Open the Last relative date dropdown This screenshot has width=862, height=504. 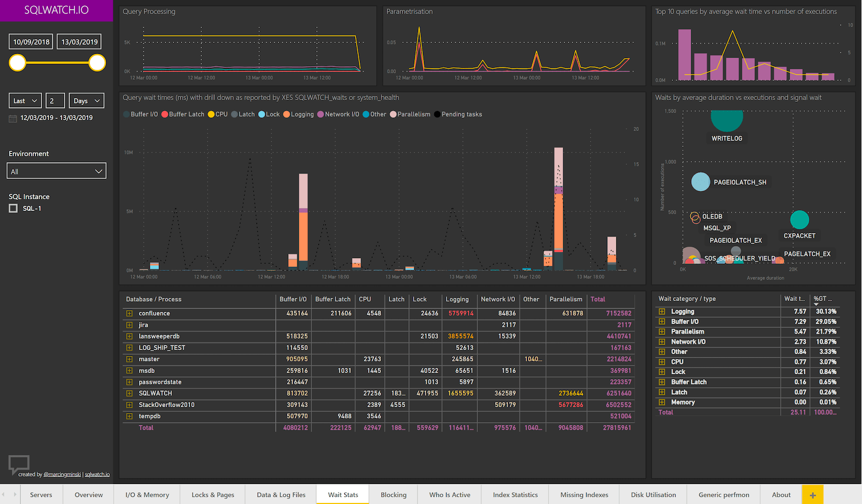(25, 101)
